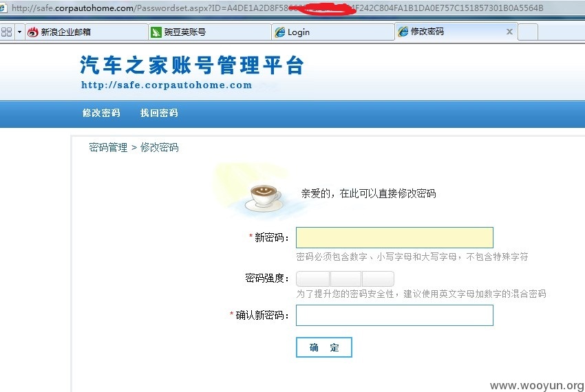Image resolution: width=585 pixels, height=392 pixels.
Task: Focus the 新密码 input field
Action: pyautogui.click(x=394, y=237)
